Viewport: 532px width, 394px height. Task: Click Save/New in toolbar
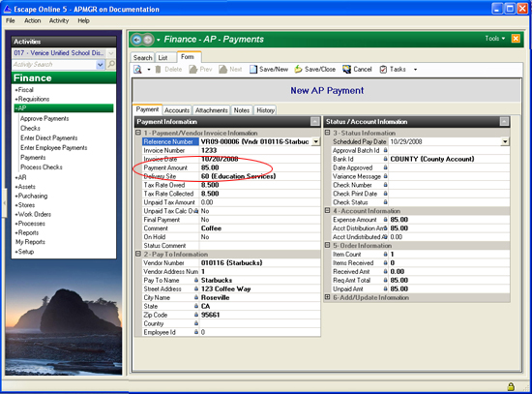(269, 70)
